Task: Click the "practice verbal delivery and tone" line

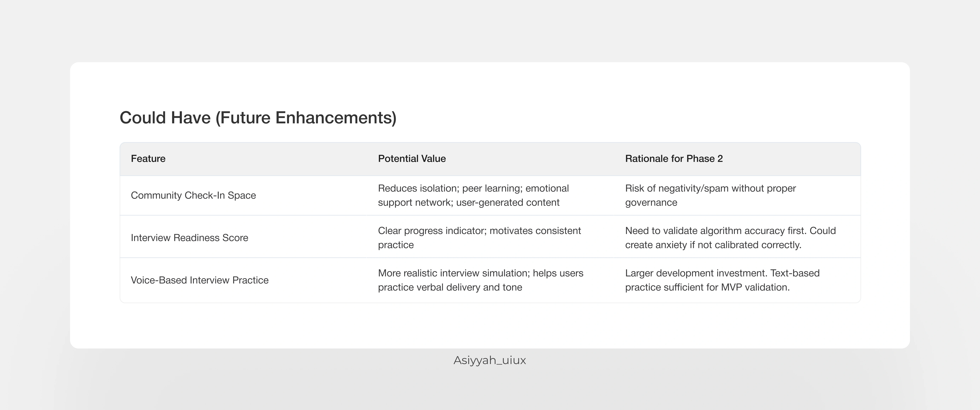Action: pos(450,287)
